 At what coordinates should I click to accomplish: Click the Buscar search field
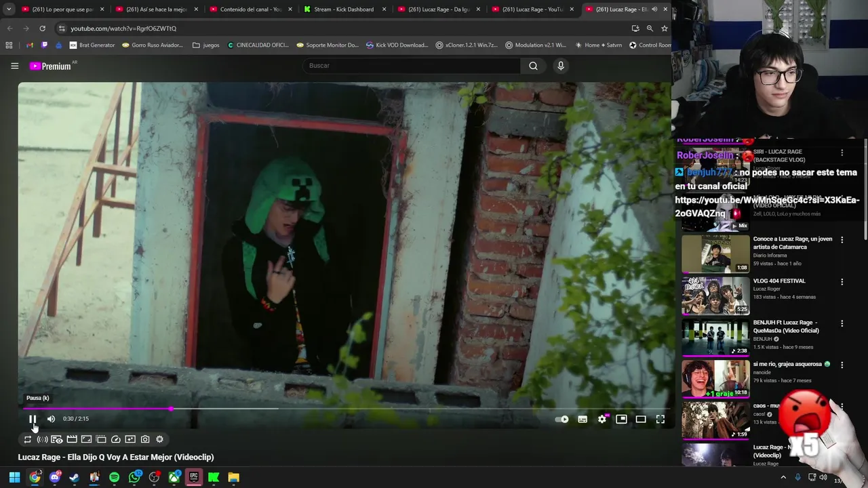coord(411,66)
